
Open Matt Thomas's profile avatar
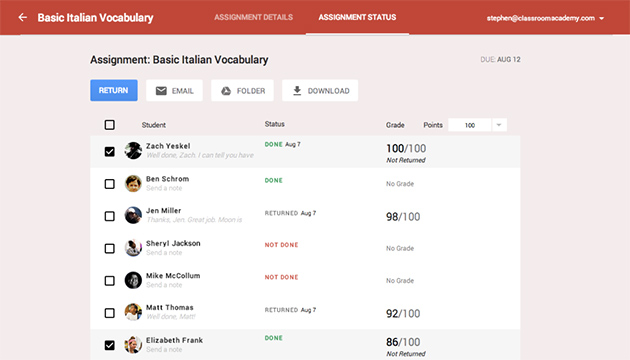point(133,312)
